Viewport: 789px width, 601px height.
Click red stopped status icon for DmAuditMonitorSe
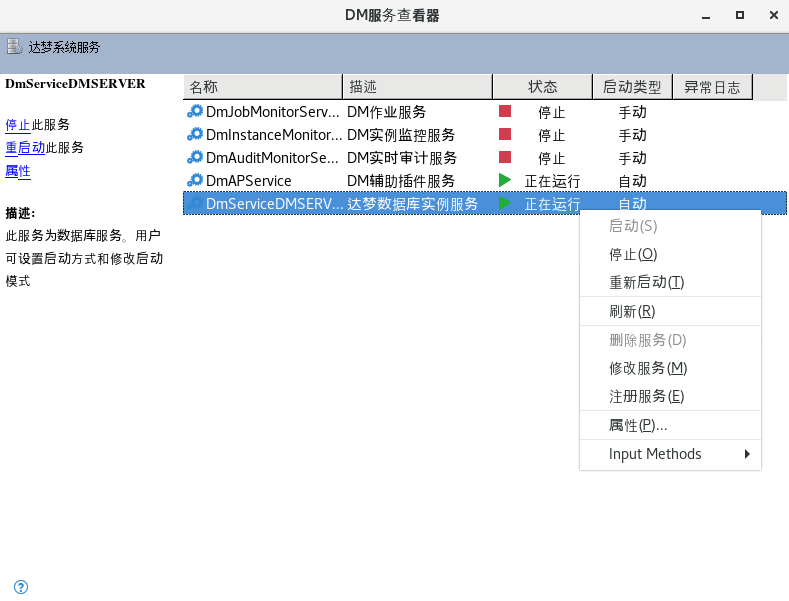coord(505,157)
